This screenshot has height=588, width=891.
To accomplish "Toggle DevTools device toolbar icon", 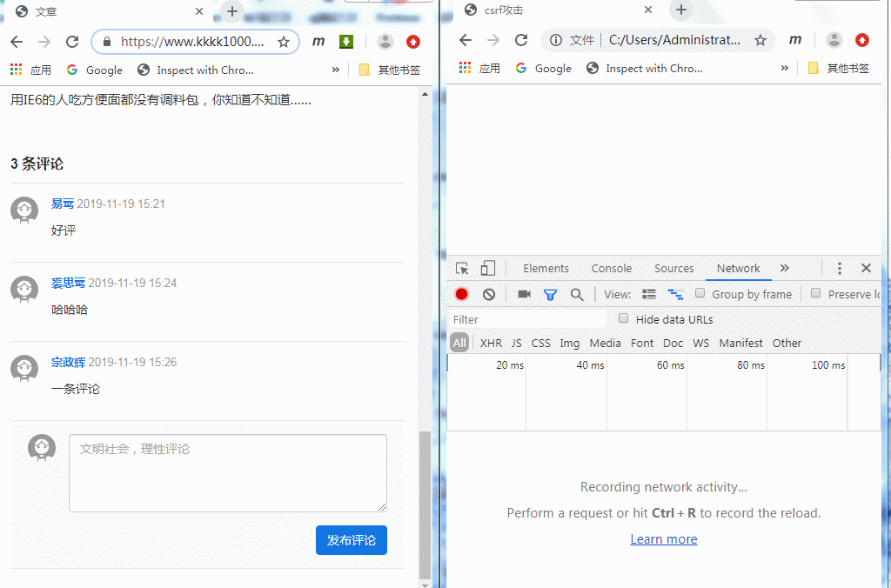I will click(x=488, y=268).
